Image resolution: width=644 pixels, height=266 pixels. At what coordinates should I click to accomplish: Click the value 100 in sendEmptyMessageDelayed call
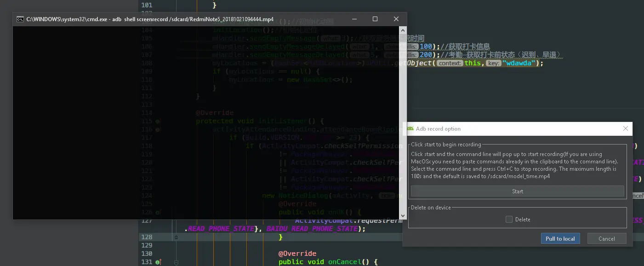pyautogui.click(x=426, y=46)
